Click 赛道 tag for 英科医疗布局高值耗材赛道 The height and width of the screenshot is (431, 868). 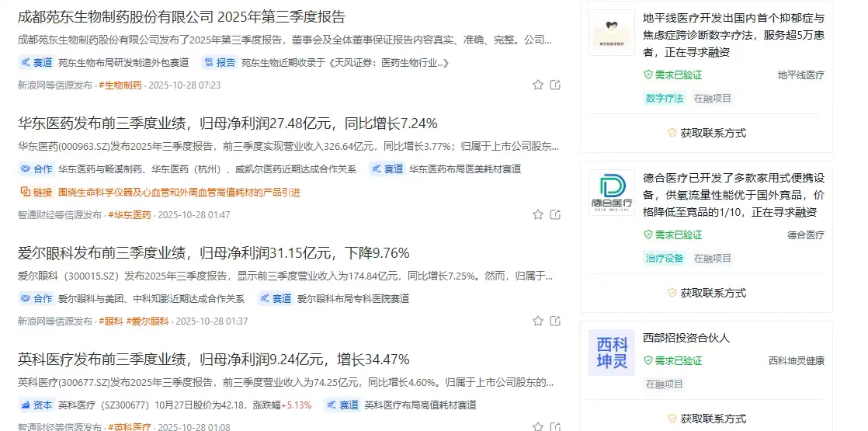tap(342, 405)
